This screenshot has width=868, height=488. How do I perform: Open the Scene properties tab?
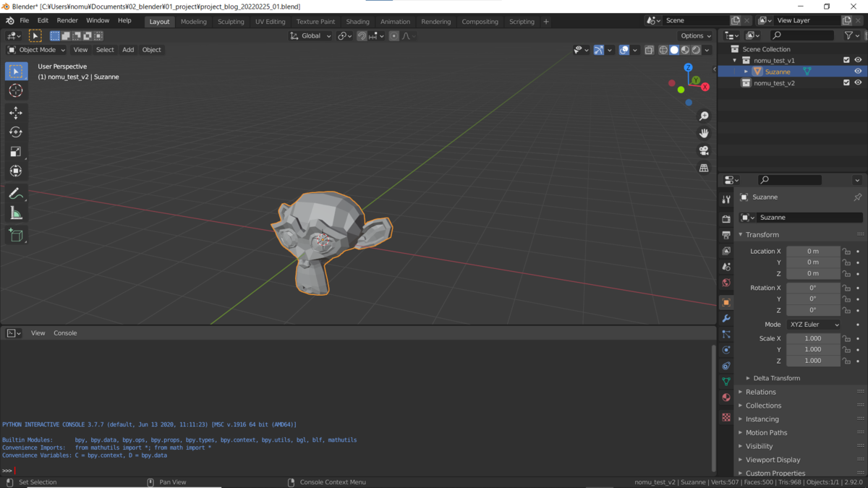tap(726, 267)
